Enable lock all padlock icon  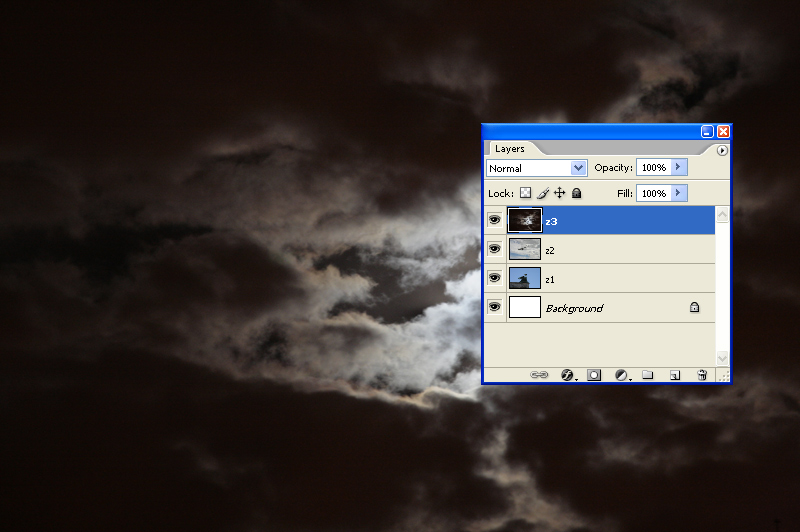pyautogui.click(x=577, y=193)
